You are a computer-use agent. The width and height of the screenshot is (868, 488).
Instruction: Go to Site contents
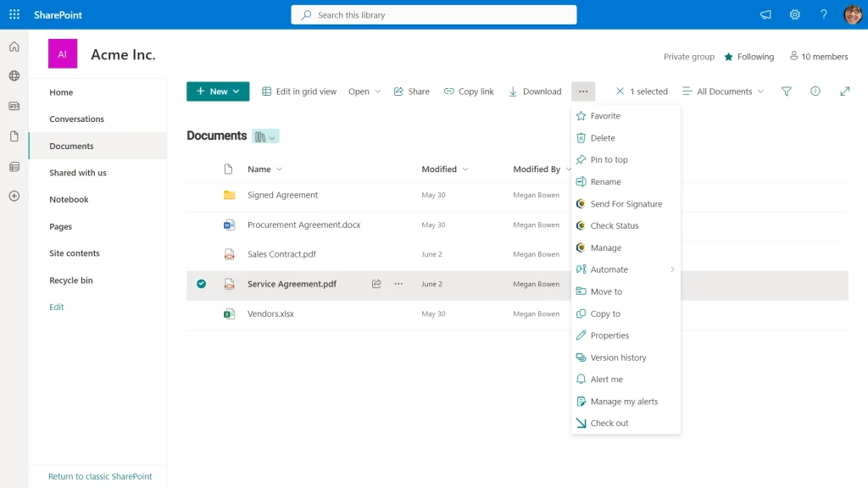75,253
